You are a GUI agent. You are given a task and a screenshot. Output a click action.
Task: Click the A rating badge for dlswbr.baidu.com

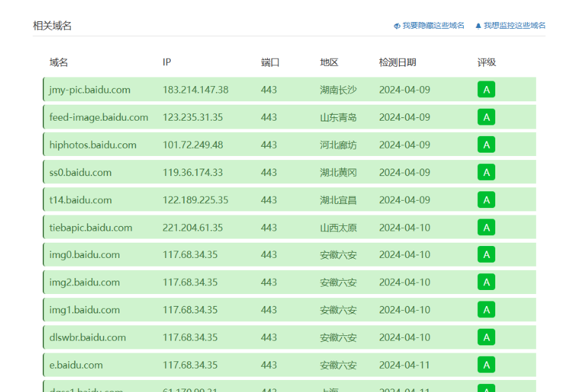(487, 337)
